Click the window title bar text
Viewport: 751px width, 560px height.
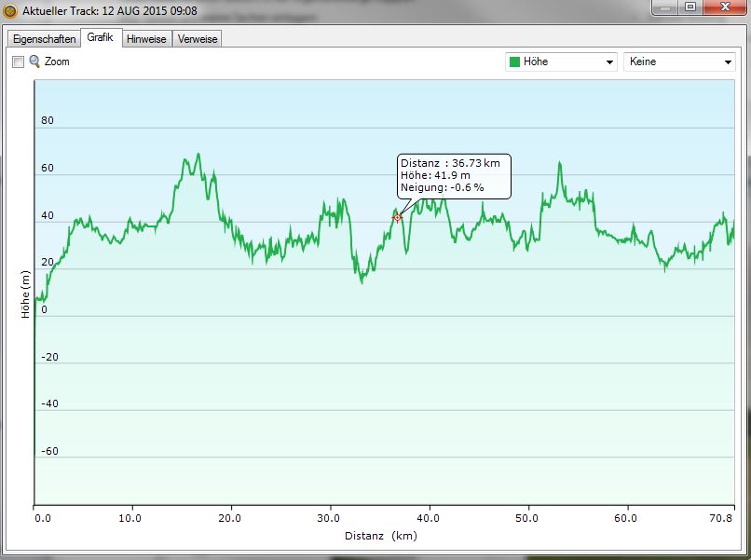(x=110, y=10)
